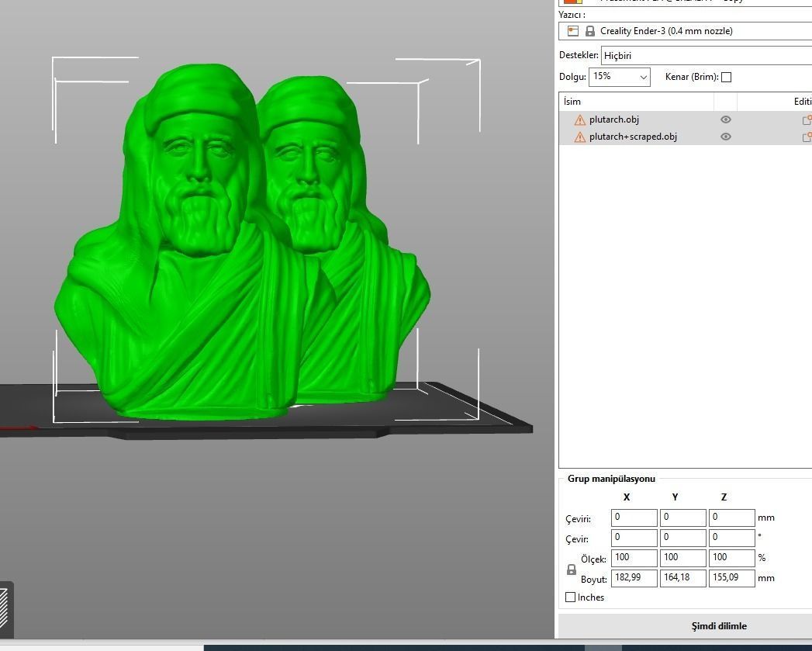Click the İsim column header

tap(636, 102)
